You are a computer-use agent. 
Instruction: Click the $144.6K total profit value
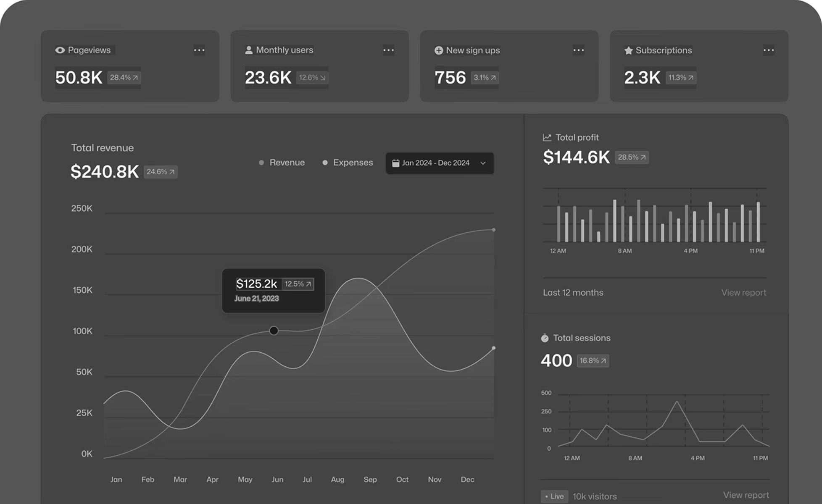click(576, 157)
